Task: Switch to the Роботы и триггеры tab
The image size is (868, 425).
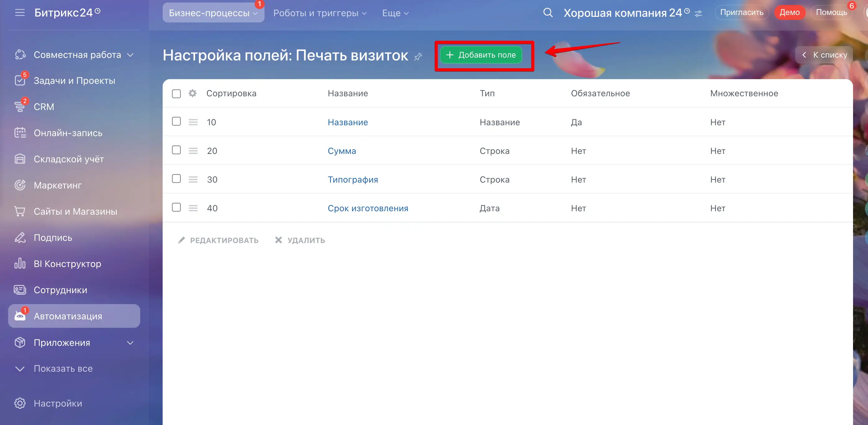Action: tap(319, 13)
